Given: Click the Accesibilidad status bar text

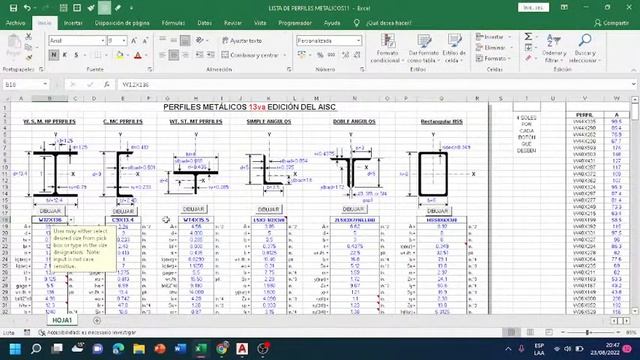Looking at the screenshot, I should pos(90,333).
